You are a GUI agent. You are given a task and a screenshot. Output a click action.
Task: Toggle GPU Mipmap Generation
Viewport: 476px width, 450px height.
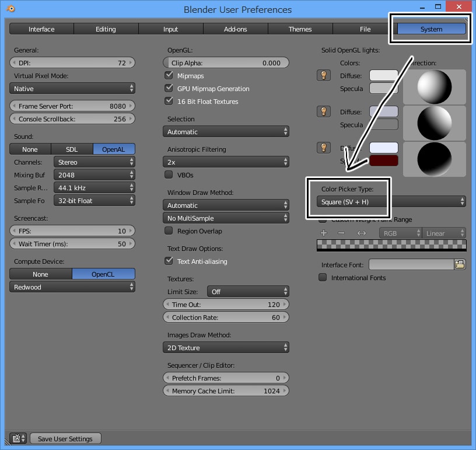(x=169, y=88)
